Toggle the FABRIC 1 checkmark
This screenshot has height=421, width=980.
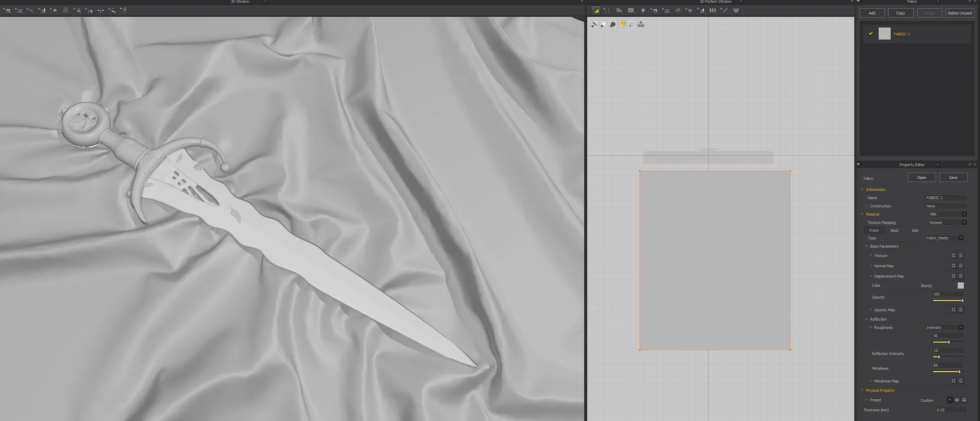(870, 33)
